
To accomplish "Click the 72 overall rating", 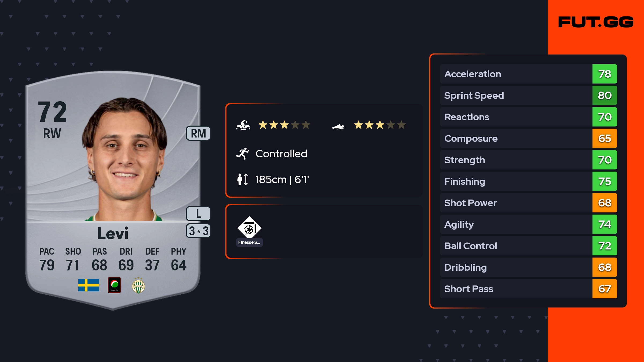I will click(x=52, y=112).
